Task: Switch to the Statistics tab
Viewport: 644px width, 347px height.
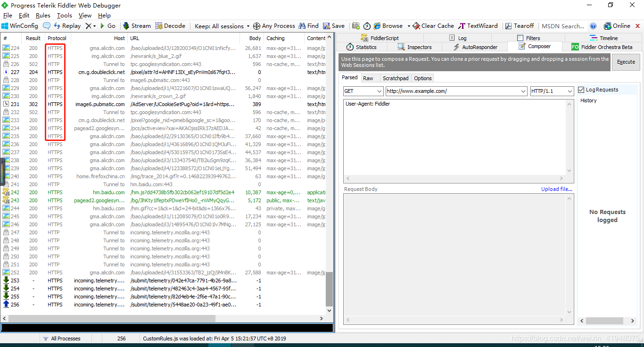Action: coord(362,47)
